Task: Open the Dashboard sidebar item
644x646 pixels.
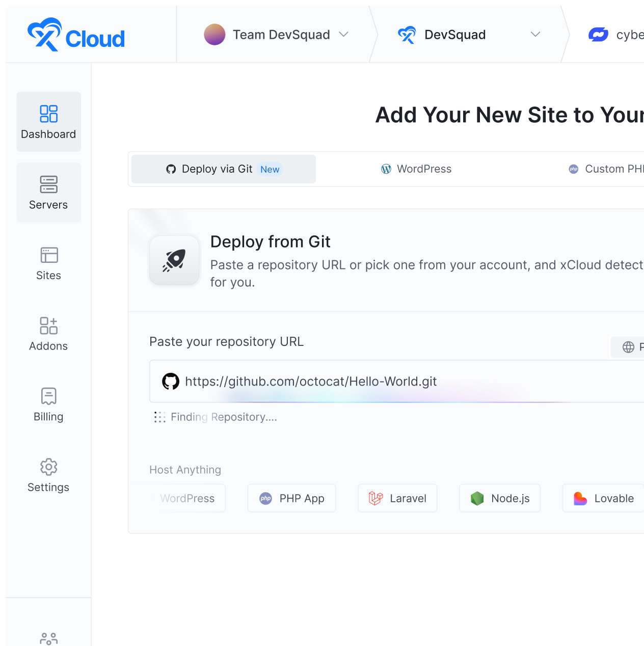Action: click(48, 122)
